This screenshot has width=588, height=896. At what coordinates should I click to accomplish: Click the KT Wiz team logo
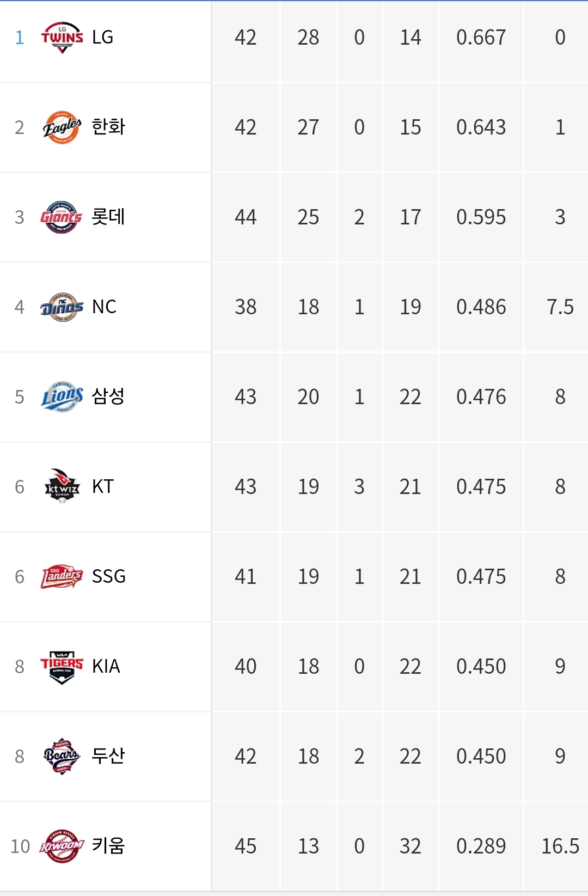(62, 486)
